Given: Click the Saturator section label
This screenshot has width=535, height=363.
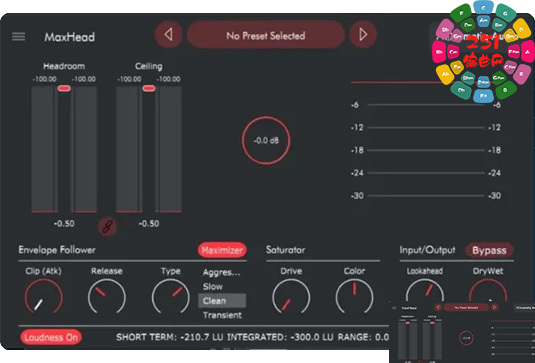Looking at the screenshot, I should coord(286,250).
